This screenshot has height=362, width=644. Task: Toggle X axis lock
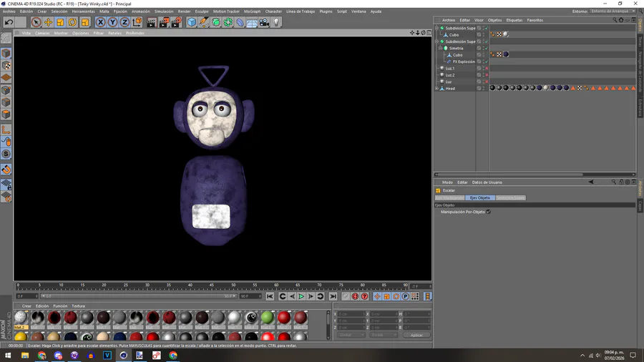[101, 22]
